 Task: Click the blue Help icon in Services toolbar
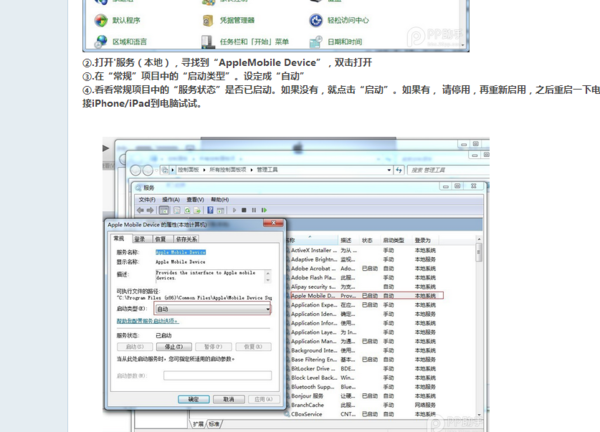click(x=210, y=210)
